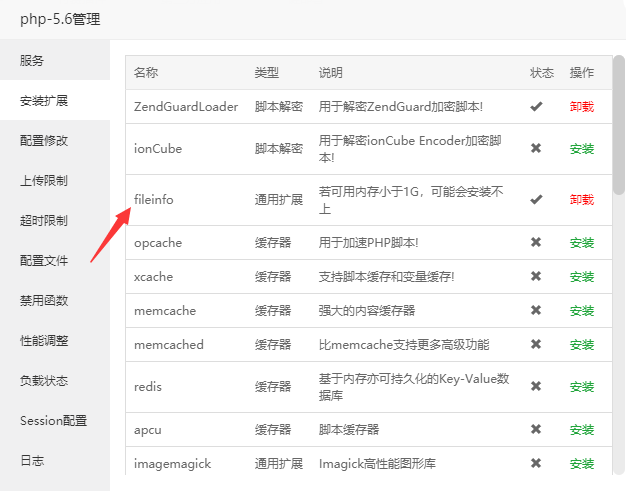Click redis not-installed cross icon
The width and height of the screenshot is (626, 491).
pyautogui.click(x=536, y=386)
